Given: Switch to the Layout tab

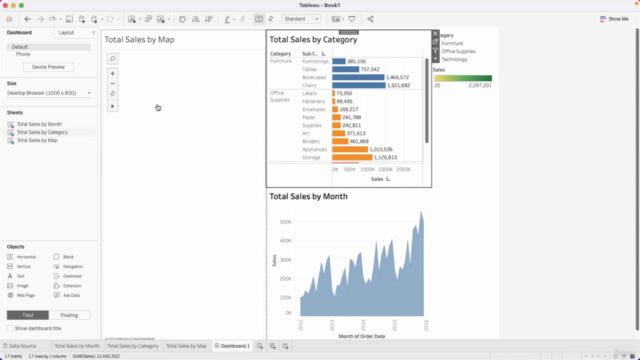Looking at the screenshot, I should pos(66,33).
